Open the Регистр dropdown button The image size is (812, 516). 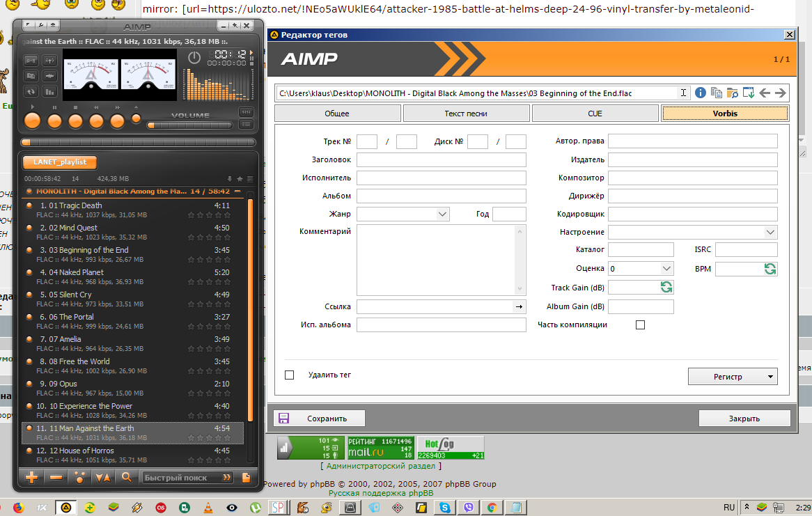coord(732,377)
